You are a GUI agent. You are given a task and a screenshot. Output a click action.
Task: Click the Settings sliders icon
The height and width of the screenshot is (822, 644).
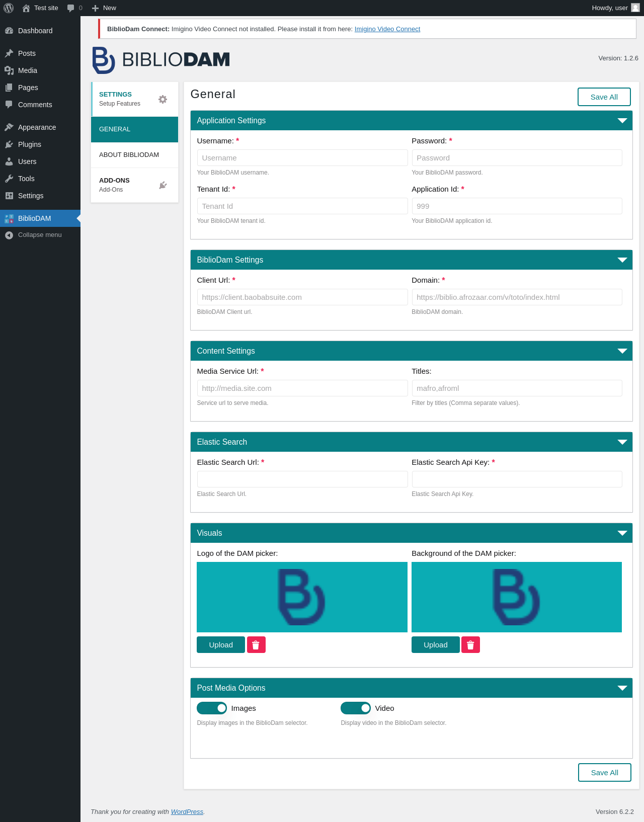click(x=9, y=196)
